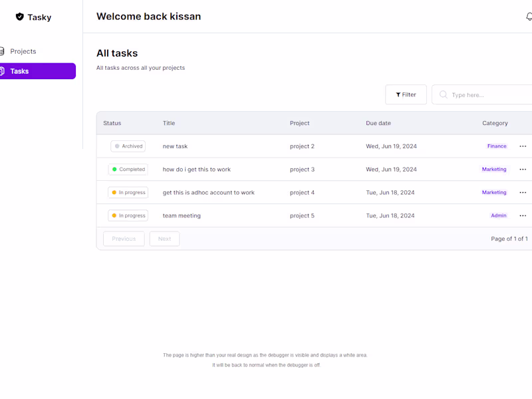The width and height of the screenshot is (532, 399).
Task: Click the magnifier icon in the search box
Action: (442, 94)
